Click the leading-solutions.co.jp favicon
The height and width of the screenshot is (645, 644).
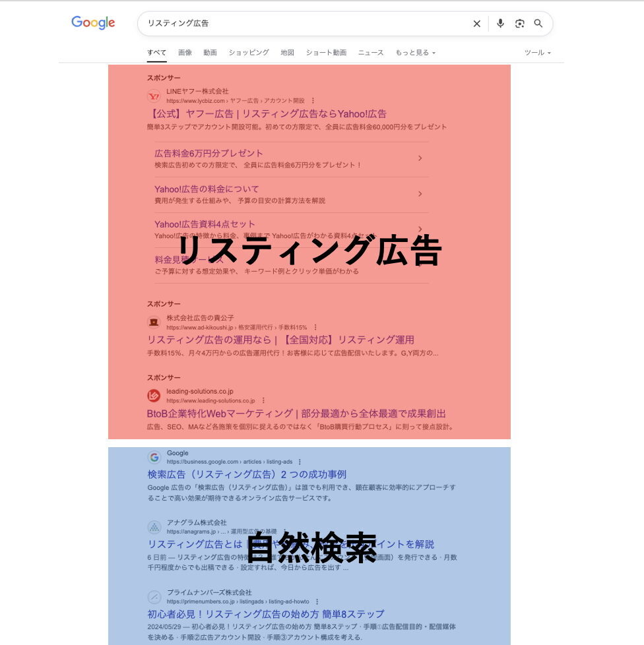coord(154,396)
